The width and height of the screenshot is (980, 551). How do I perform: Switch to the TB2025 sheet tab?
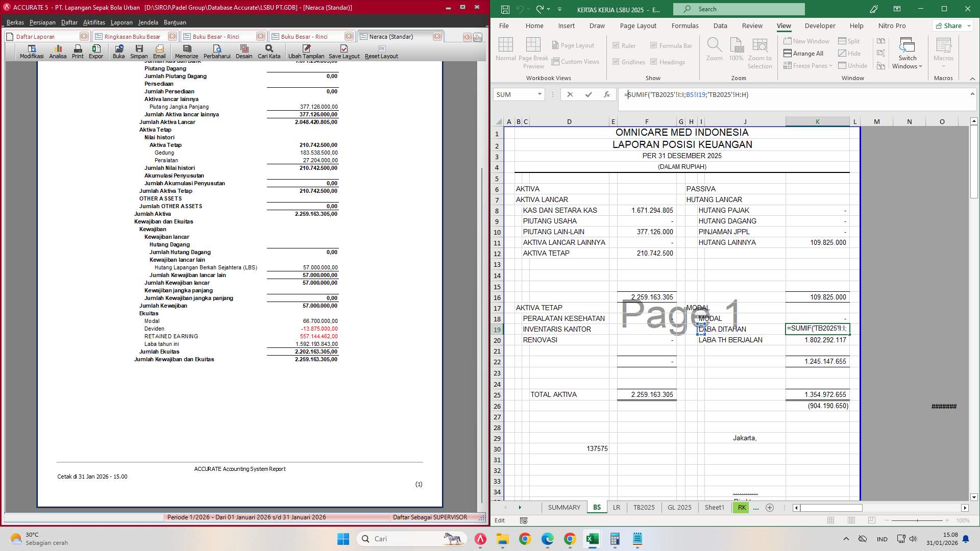(644, 507)
